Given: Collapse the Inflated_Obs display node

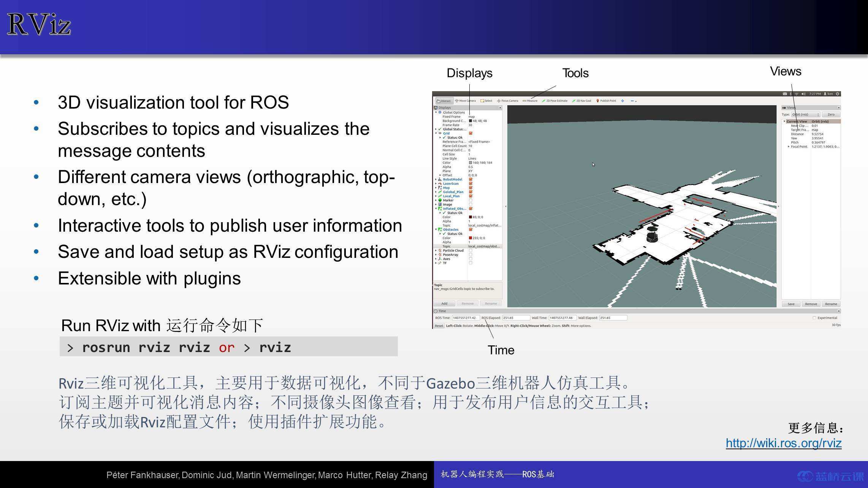Looking at the screenshot, I should (x=436, y=208).
